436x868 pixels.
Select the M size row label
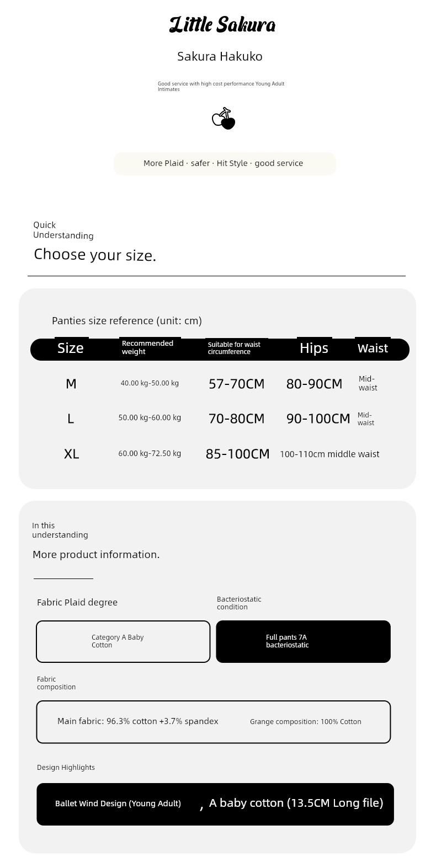(x=71, y=384)
